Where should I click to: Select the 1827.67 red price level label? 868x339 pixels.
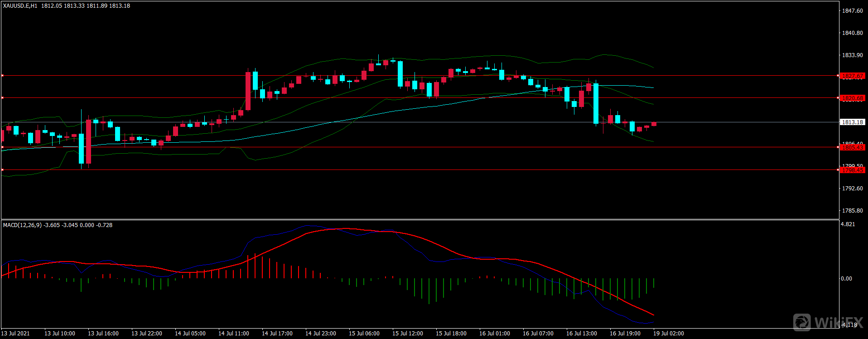click(x=852, y=76)
